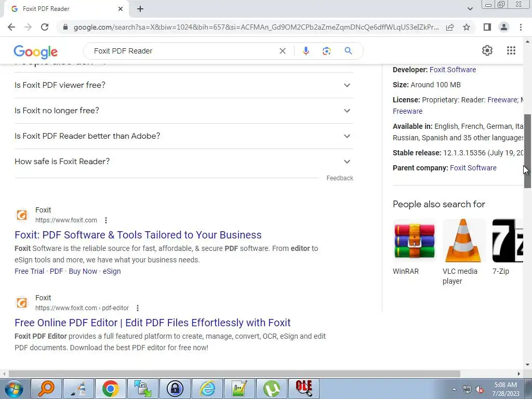The image size is (532, 399).
Task: Open the magnifier search app in taskbar
Action: click(x=46, y=389)
